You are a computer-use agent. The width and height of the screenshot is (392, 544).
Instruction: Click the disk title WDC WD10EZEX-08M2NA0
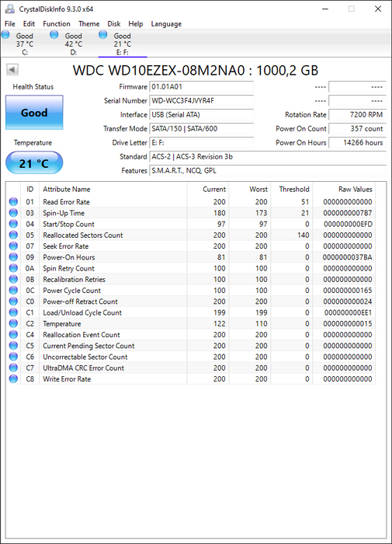point(196,71)
